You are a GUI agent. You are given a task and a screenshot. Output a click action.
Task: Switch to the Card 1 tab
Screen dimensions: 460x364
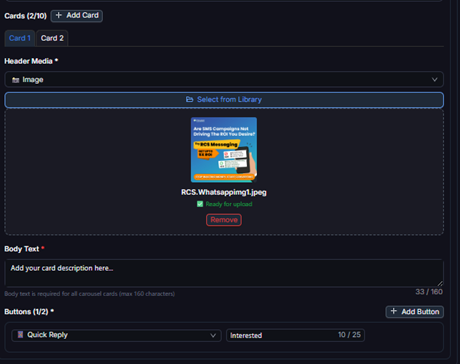tap(20, 38)
